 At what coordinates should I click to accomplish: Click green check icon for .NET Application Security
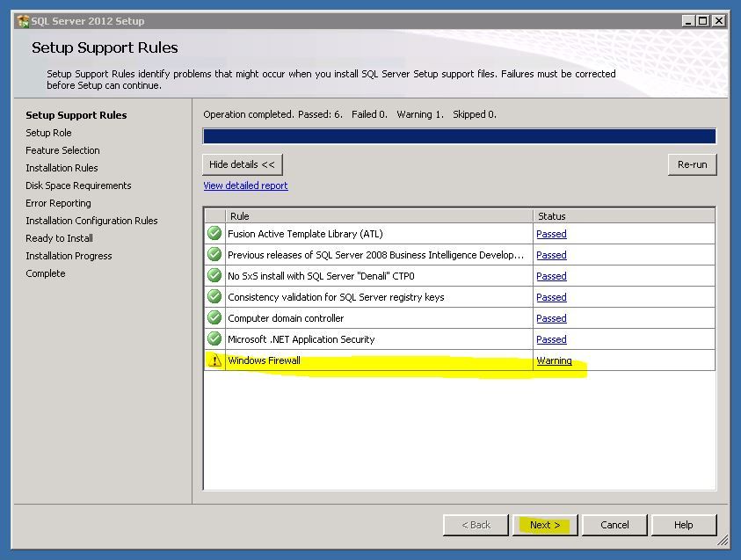point(214,338)
